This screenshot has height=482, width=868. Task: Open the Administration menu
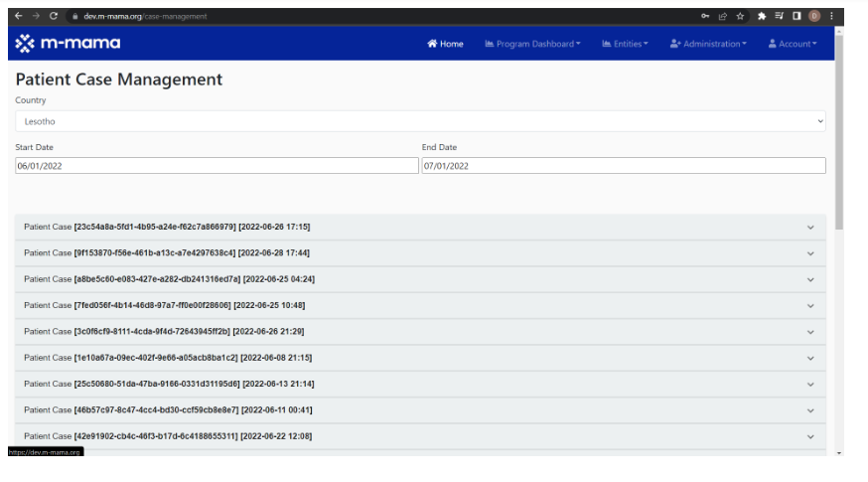click(x=708, y=44)
